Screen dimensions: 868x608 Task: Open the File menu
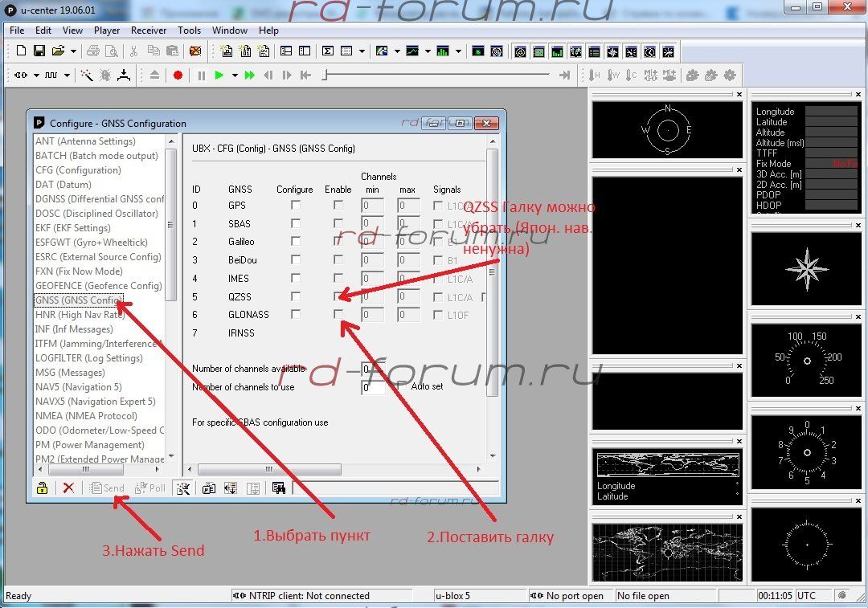[x=17, y=31]
